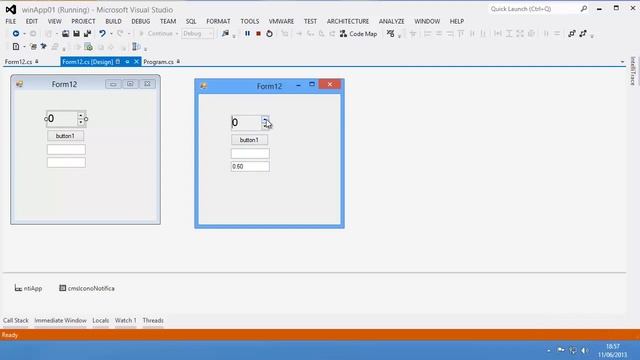This screenshot has width=640, height=360.
Task: Open the Call Stack panel tab
Action: pyautogui.click(x=16, y=320)
